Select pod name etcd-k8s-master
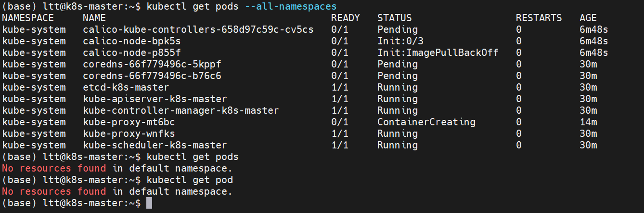 [126, 87]
